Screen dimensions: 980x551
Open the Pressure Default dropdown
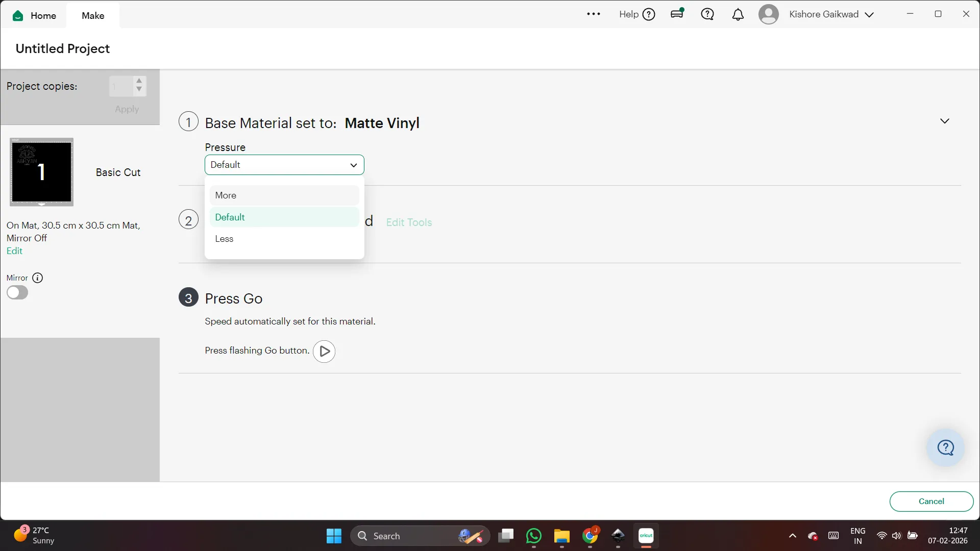(284, 165)
